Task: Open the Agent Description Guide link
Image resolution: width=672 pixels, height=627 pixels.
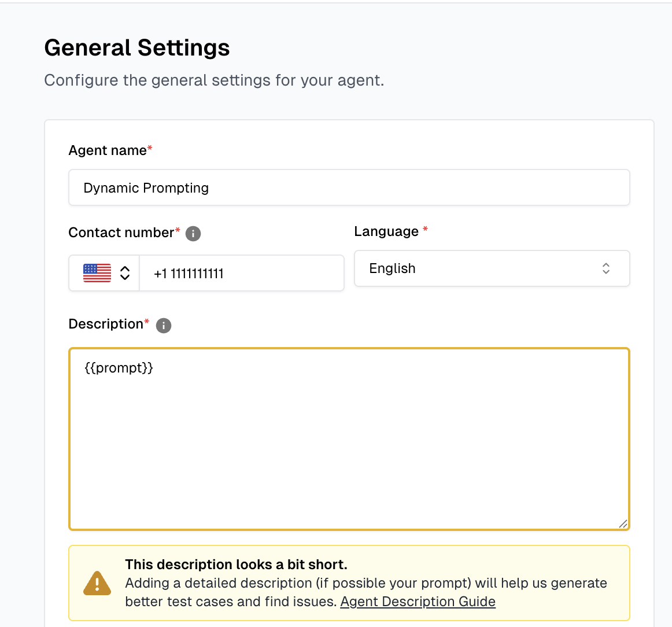Action: pos(418,602)
